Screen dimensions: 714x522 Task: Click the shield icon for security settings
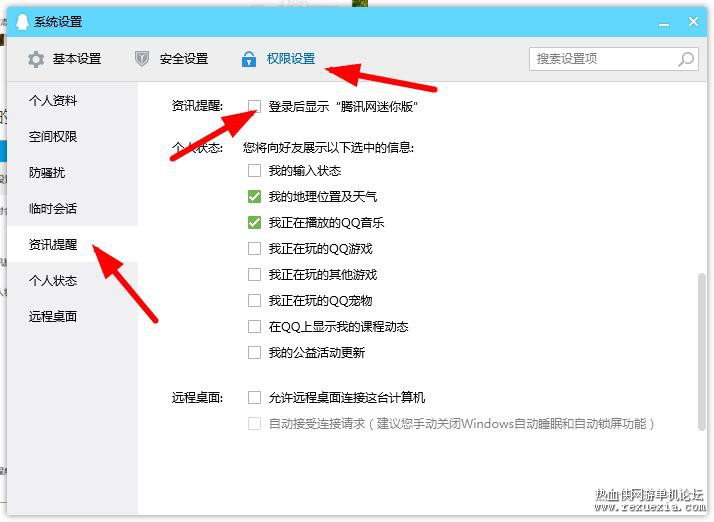pyautogui.click(x=142, y=59)
